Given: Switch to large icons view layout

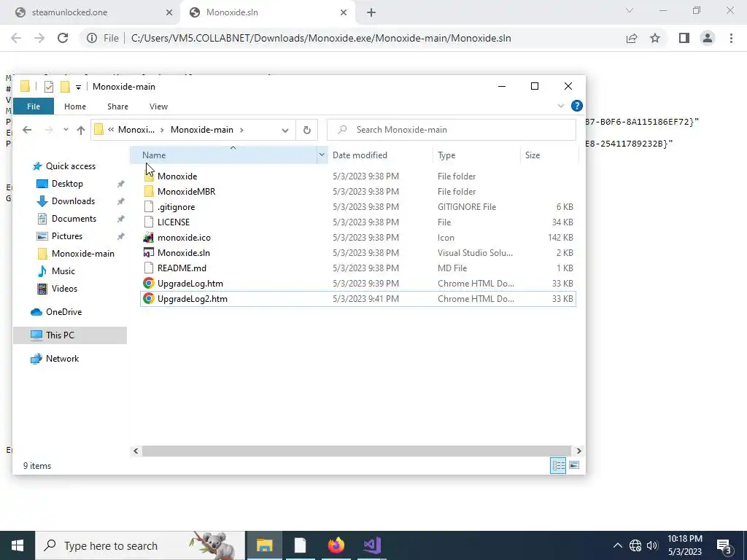Looking at the screenshot, I should pyautogui.click(x=574, y=465).
